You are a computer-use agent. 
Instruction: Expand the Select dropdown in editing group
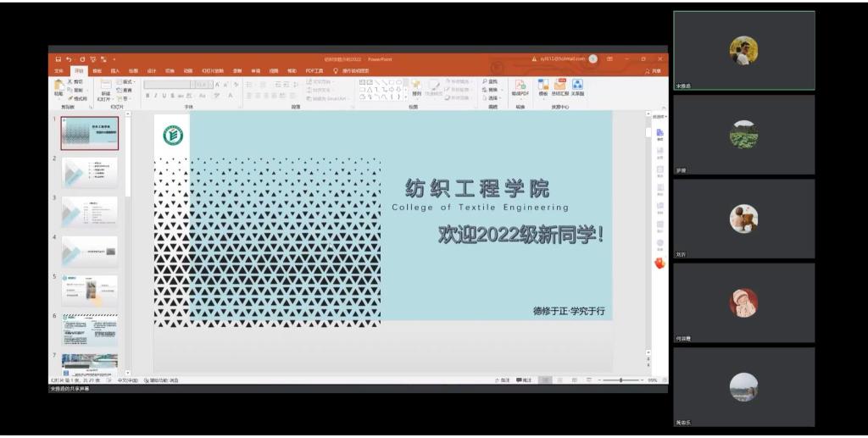click(493, 98)
